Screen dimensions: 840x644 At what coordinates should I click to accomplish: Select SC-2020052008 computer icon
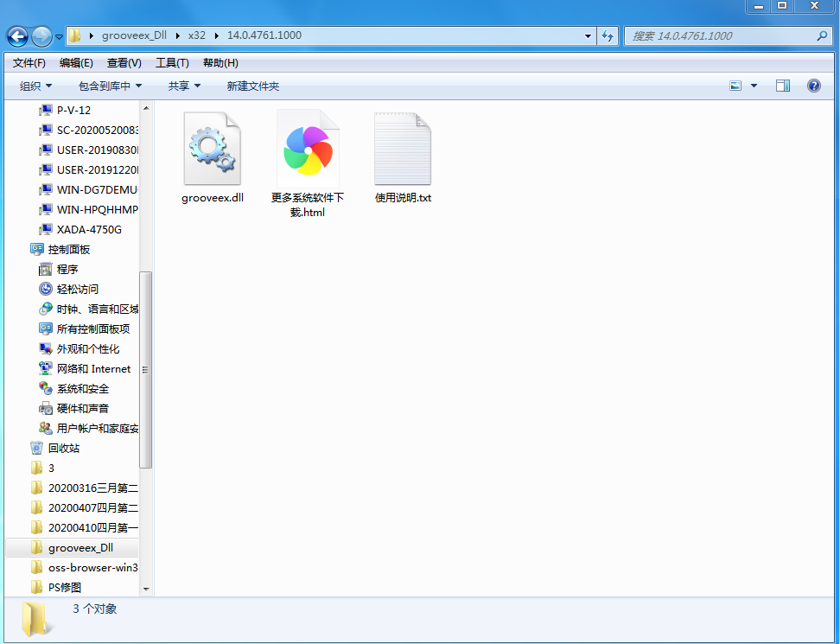(46, 131)
